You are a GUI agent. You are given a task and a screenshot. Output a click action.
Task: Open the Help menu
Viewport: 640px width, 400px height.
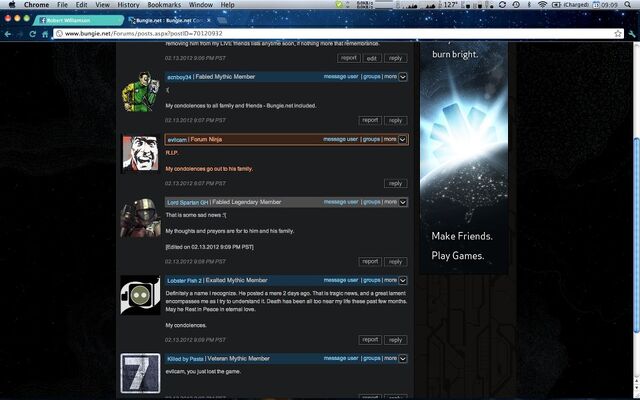227,4
